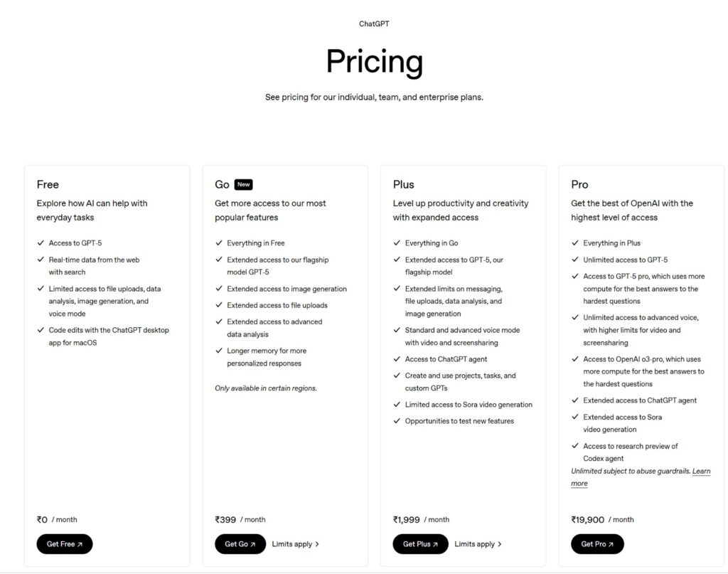Image resolution: width=728 pixels, height=574 pixels.
Task: Click the ChatGPT label above Pricing
Action: point(374,23)
